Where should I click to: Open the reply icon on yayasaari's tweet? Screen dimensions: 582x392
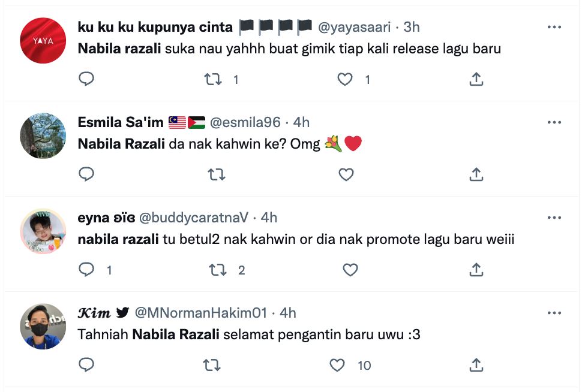pos(86,79)
